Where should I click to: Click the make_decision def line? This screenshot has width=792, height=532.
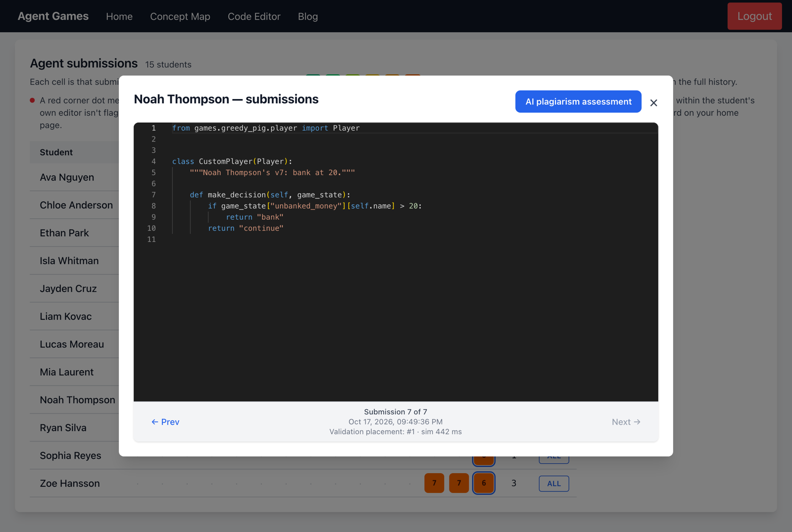tap(270, 195)
